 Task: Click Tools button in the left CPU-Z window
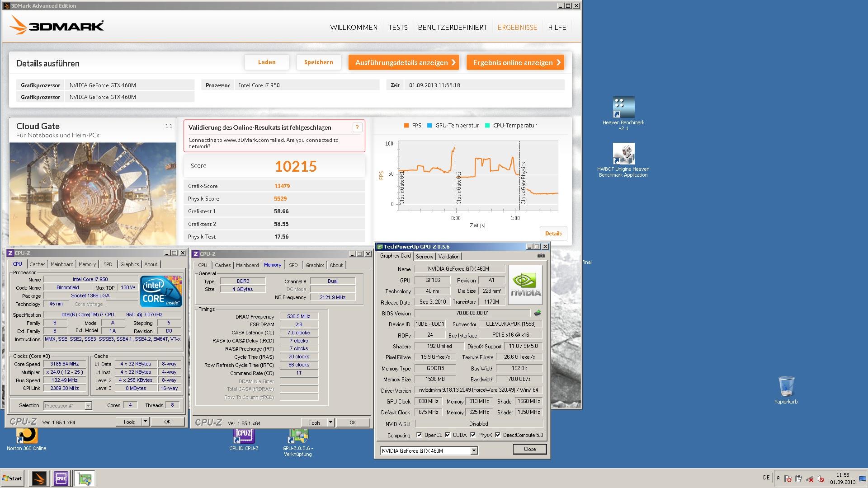click(129, 422)
